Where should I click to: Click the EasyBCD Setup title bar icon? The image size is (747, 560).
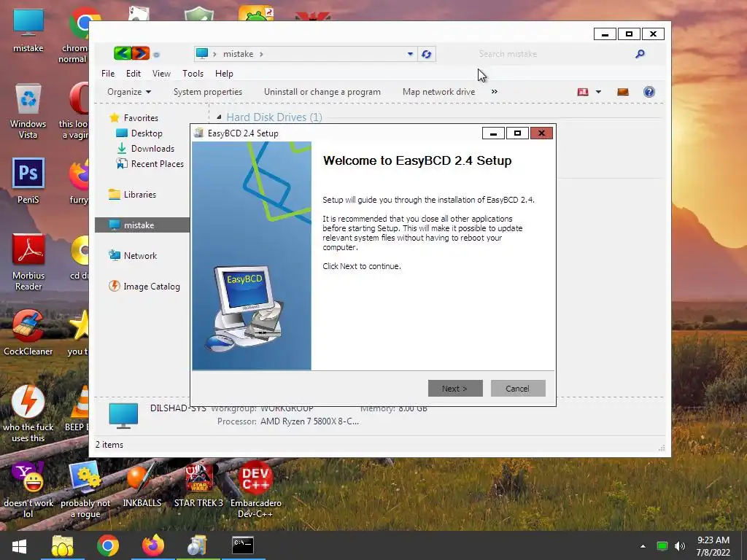pos(199,133)
